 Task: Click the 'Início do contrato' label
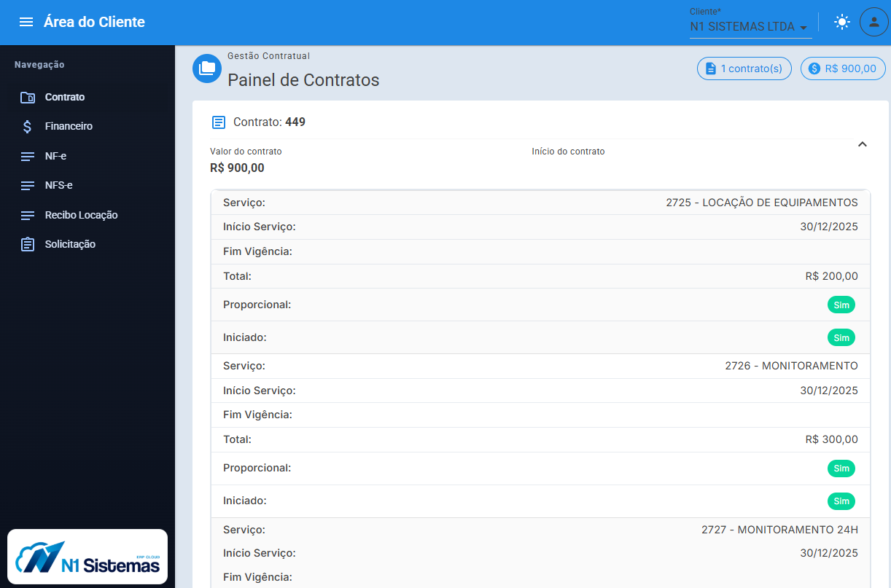pos(568,152)
